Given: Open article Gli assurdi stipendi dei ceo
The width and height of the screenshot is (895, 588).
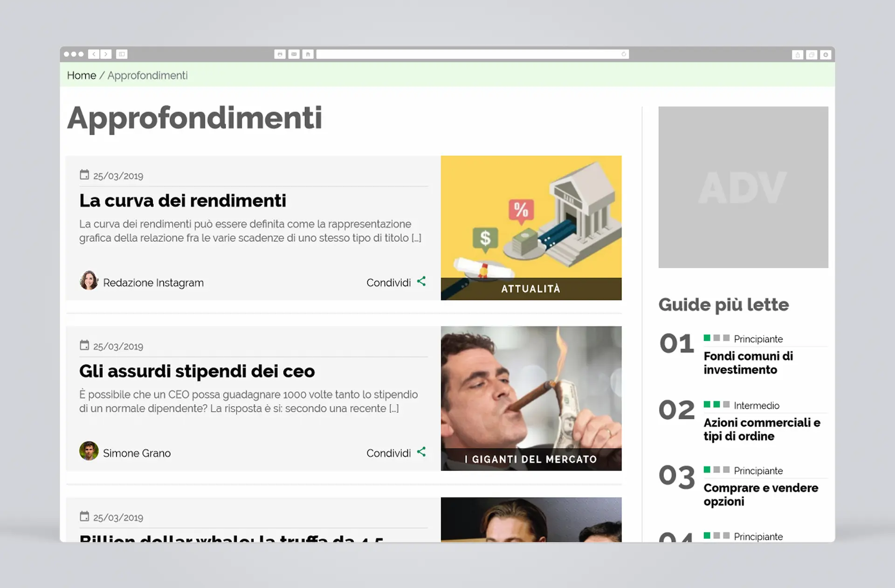Looking at the screenshot, I should point(197,371).
